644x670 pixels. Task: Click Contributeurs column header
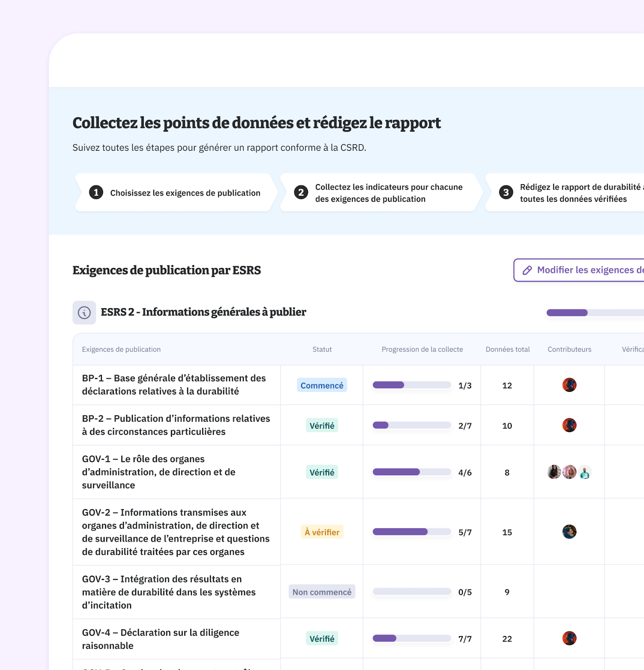(569, 349)
